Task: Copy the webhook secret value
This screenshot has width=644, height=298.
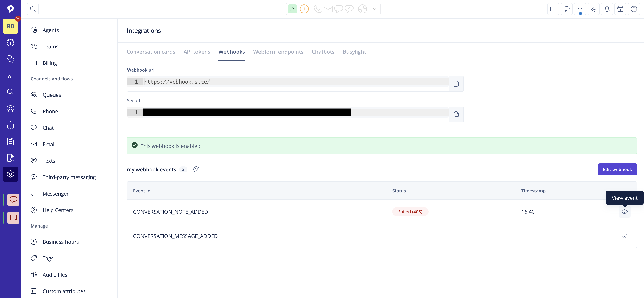Action: 456,114
